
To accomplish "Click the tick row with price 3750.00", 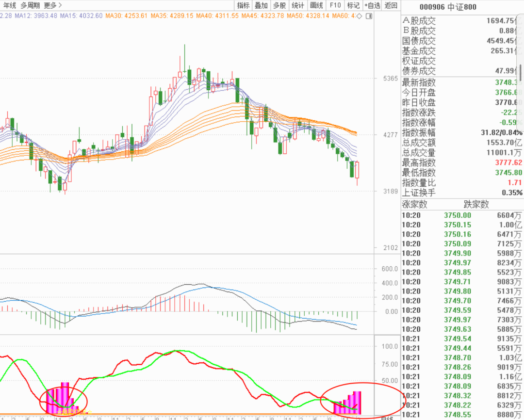I will pos(462,215).
